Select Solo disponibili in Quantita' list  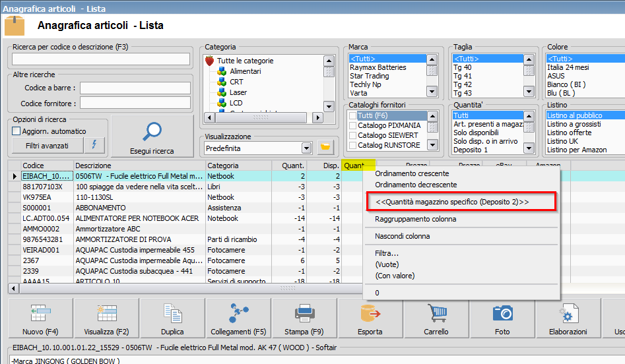click(487, 133)
